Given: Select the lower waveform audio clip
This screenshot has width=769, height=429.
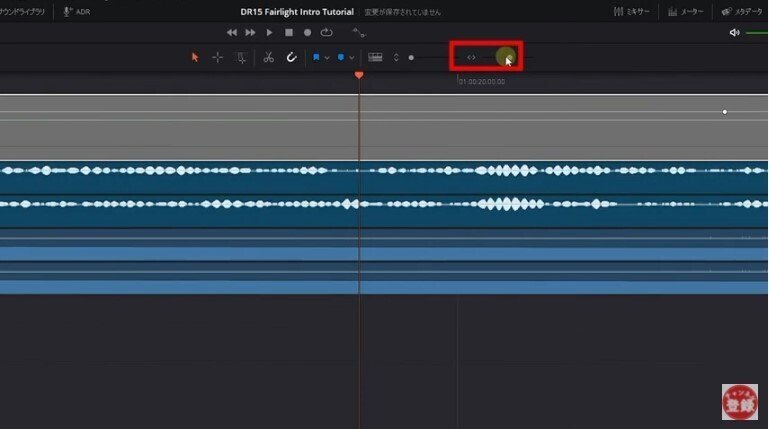Looking at the screenshot, I should pos(384,211).
